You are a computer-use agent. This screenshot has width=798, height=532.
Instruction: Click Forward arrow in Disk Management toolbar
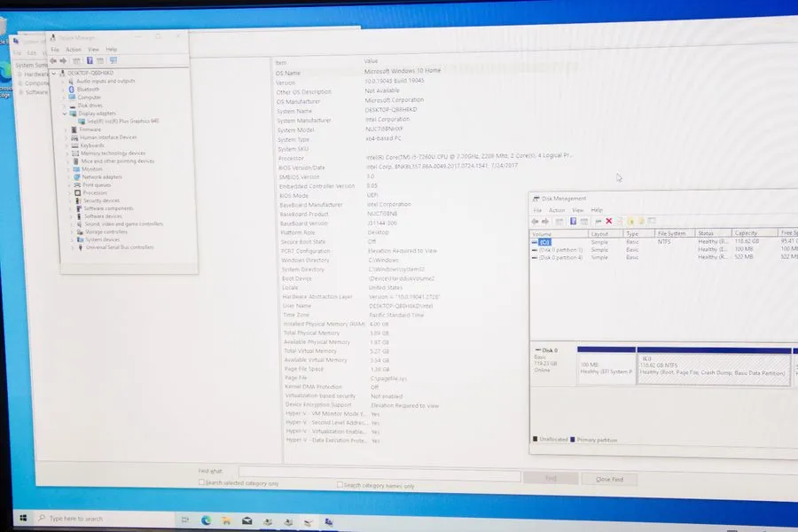click(x=545, y=222)
